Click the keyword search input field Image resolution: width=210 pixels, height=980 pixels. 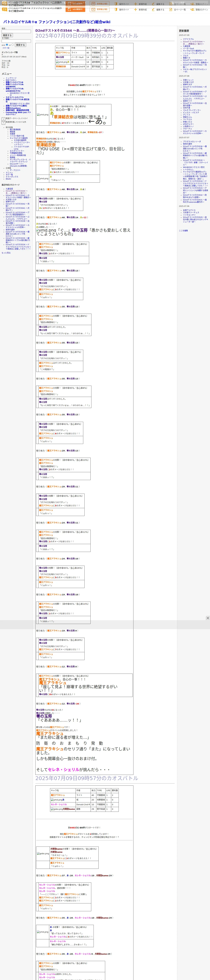(16, 32)
